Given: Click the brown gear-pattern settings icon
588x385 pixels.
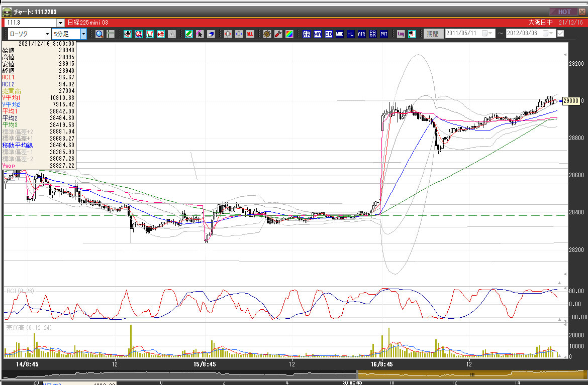Looking at the screenshot, I should point(267,34).
